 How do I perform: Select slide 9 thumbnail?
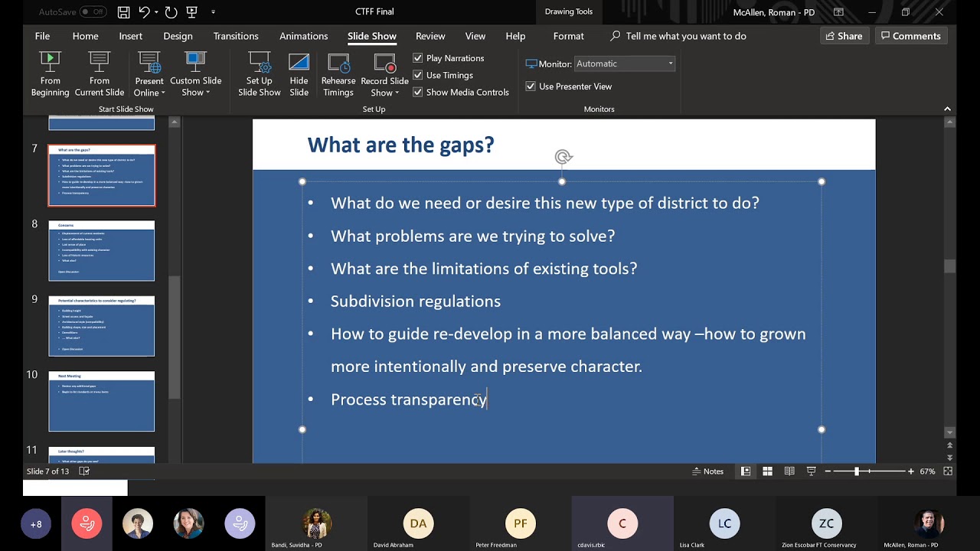click(x=101, y=326)
